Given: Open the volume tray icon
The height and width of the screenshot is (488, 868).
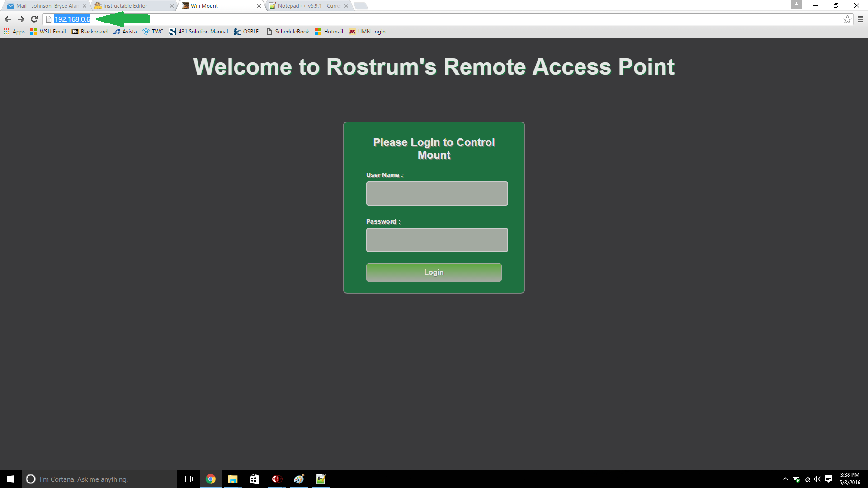Looking at the screenshot, I should [817, 479].
